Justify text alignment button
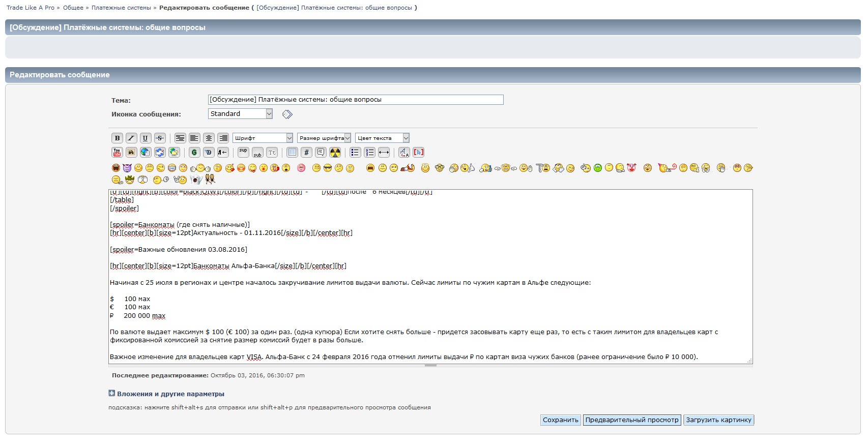This screenshot has height=445, width=868. [180, 138]
